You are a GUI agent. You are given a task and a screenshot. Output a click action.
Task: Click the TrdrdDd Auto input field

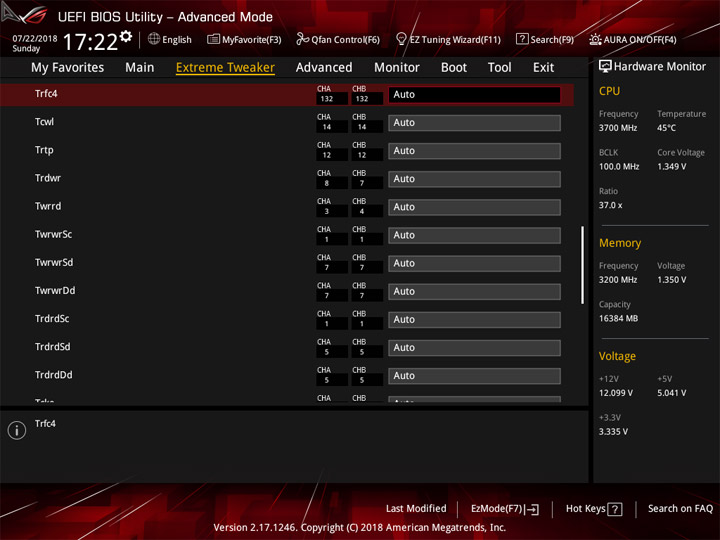coord(474,376)
